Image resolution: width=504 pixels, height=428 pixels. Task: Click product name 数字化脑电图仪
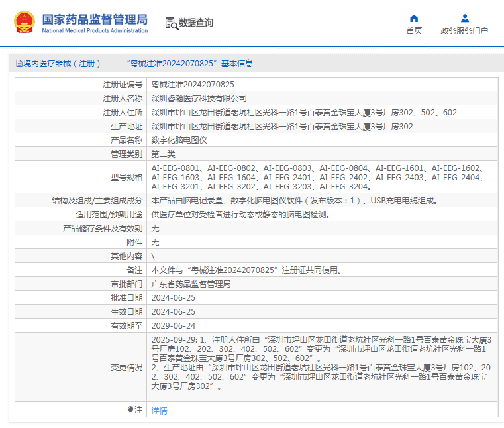(x=179, y=140)
